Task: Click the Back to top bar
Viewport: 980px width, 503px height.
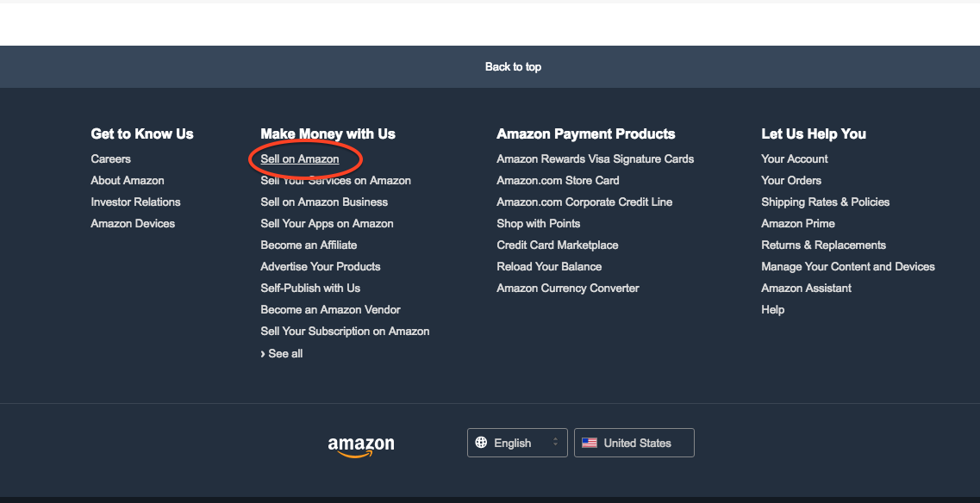Action: pyautogui.click(x=490, y=67)
